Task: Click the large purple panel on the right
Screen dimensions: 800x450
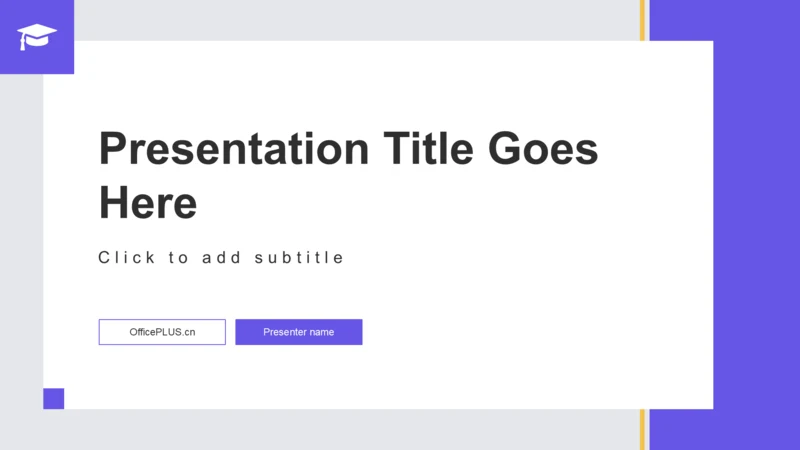Action: coord(756,225)
